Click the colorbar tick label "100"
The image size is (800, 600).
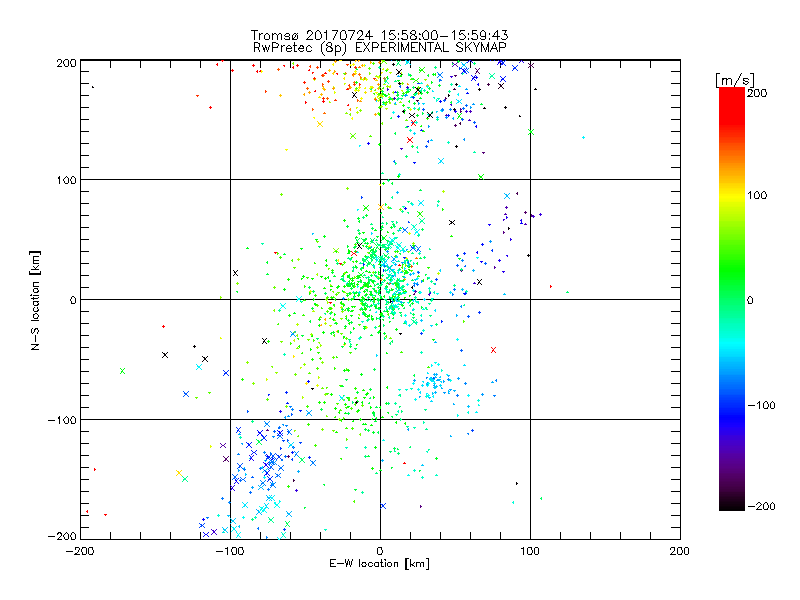[x=758, y=195]
